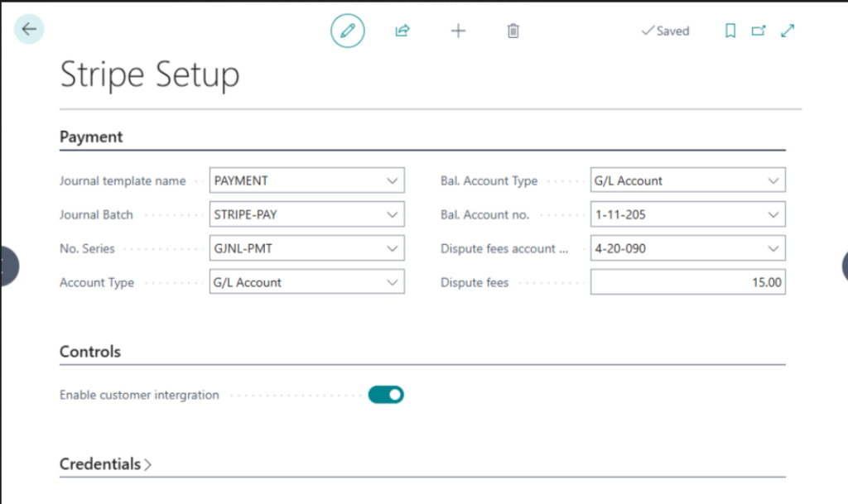This screenshot has height=504, width=848.
Task: Open Journal template name dropdown arrow
Action: pos(392,180)
